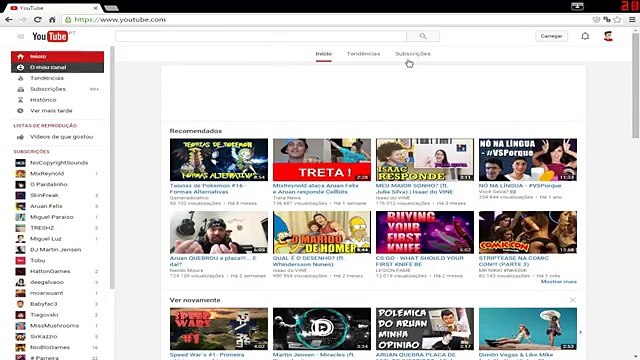
Task: Open the SkinFreak channel
Action: (x=58, y=195)
